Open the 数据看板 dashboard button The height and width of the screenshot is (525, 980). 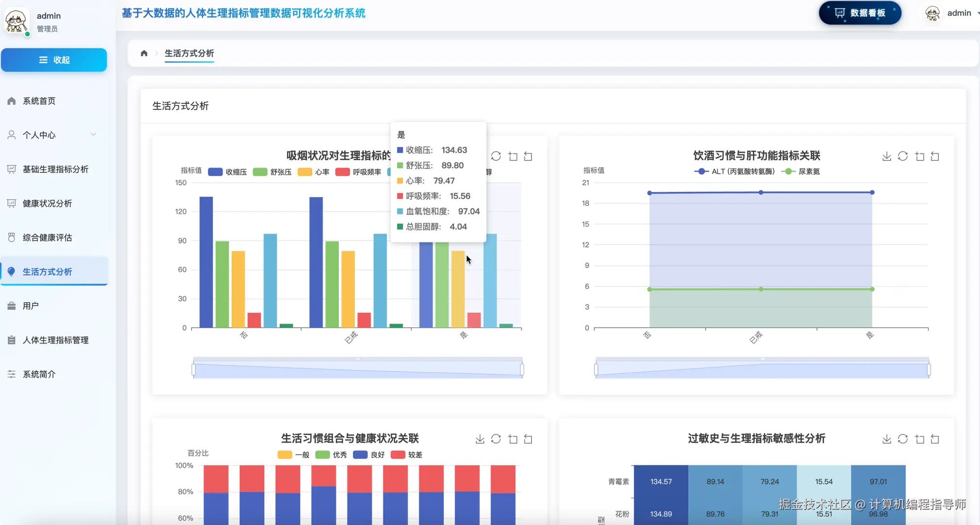coord(860,13)
